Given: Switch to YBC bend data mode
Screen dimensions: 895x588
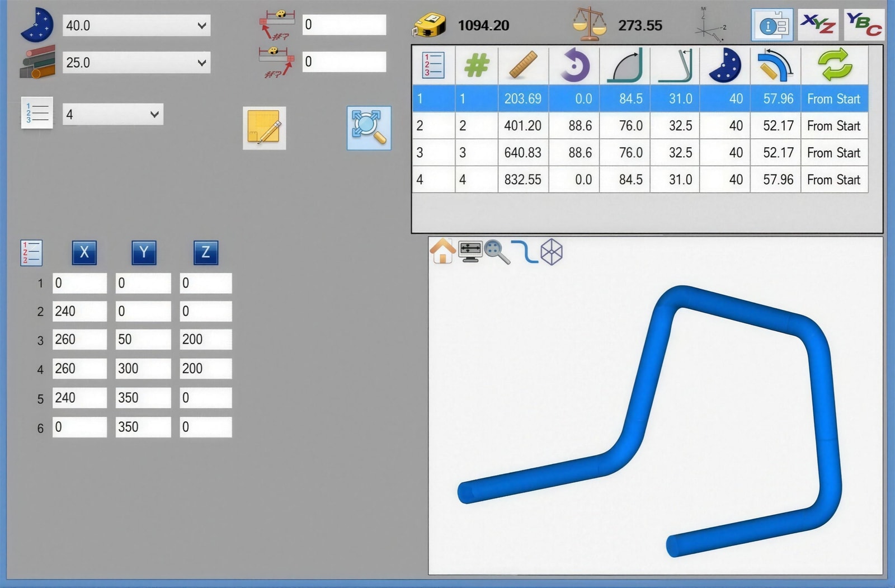Looking at the screenshot, I should 864,25.
